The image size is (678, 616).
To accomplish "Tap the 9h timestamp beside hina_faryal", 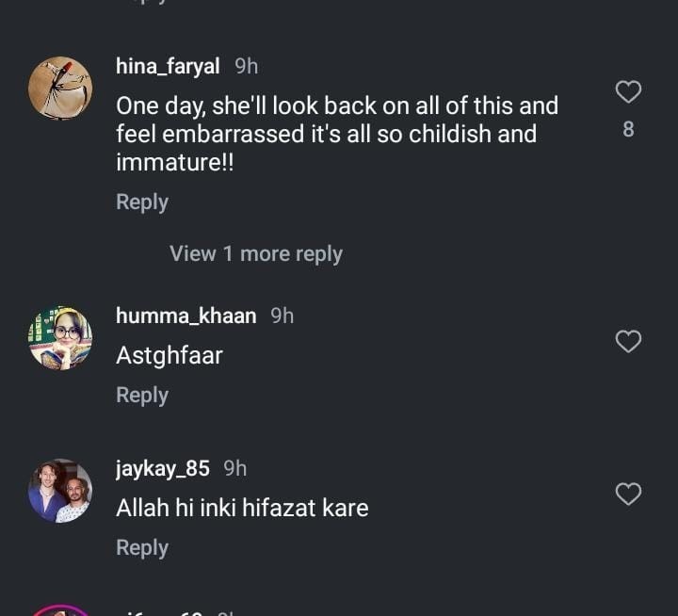I will point(246,66).
